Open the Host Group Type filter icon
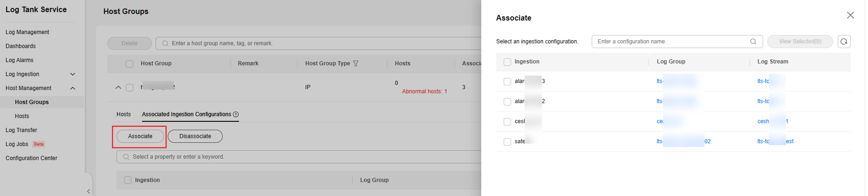The image size is (868, 196). click(x=356, y=63)
